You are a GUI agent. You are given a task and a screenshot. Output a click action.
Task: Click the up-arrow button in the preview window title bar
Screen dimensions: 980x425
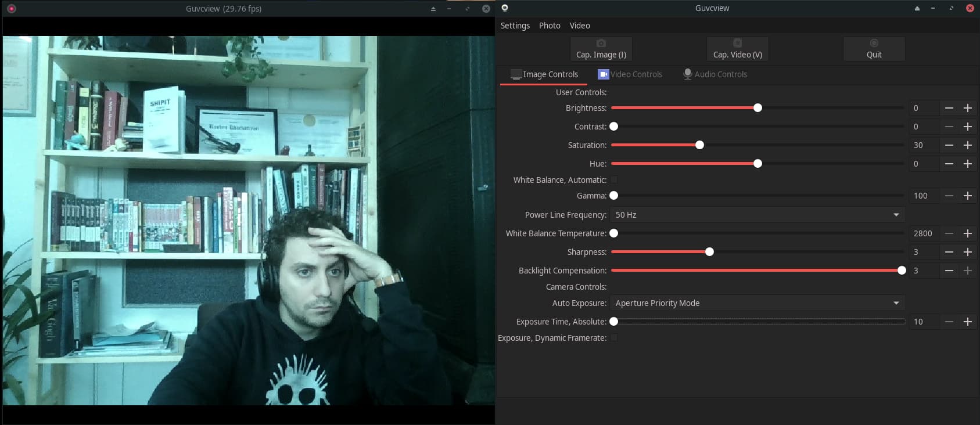tap(433, 9)
